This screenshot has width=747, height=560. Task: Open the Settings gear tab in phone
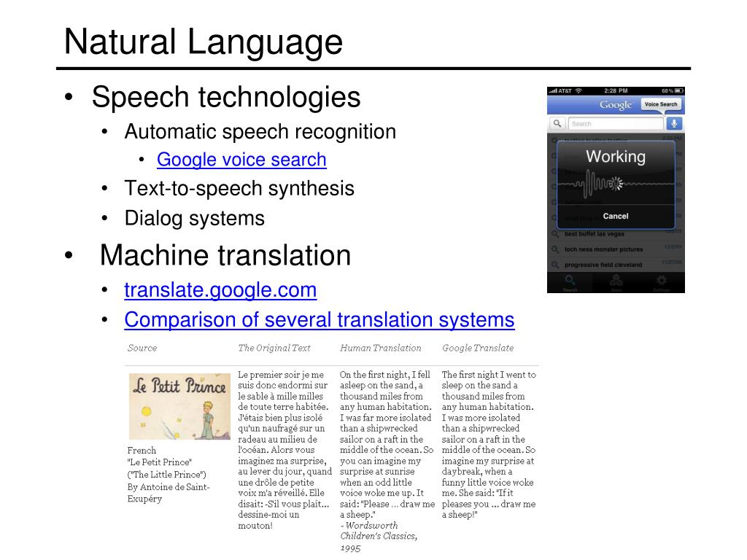tap(662, 282)
